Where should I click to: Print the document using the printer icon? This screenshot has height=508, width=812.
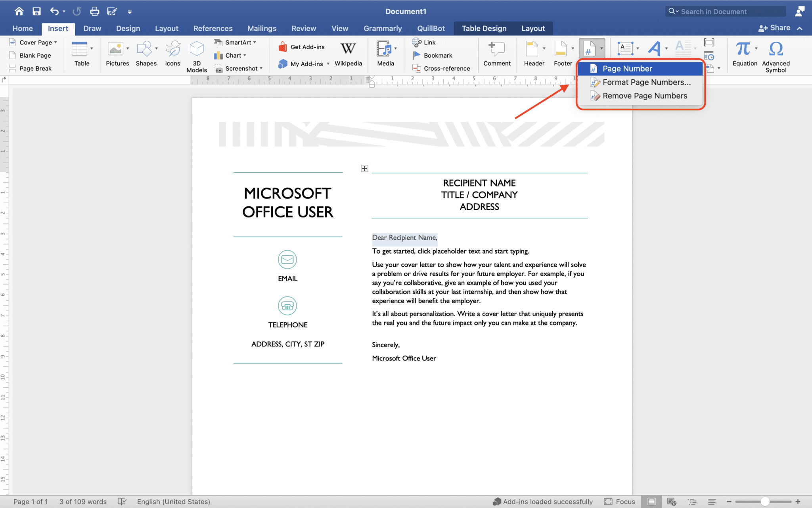(x=94, y=12)
